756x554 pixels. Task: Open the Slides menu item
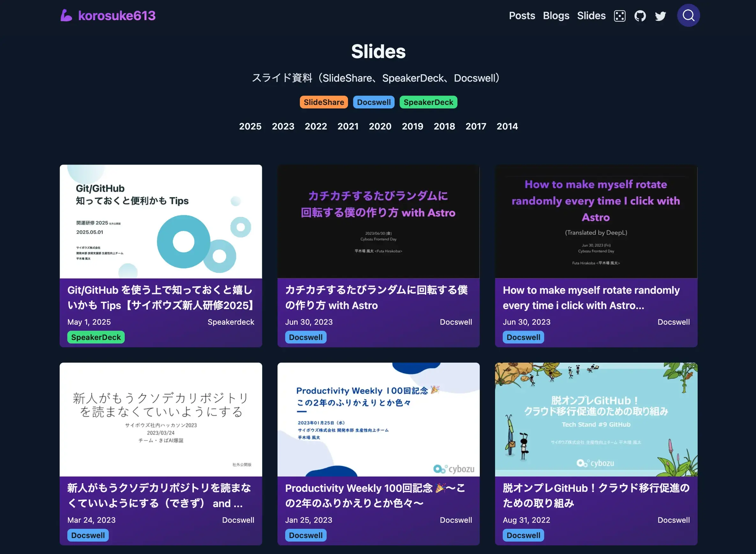(x=591, y=15)
